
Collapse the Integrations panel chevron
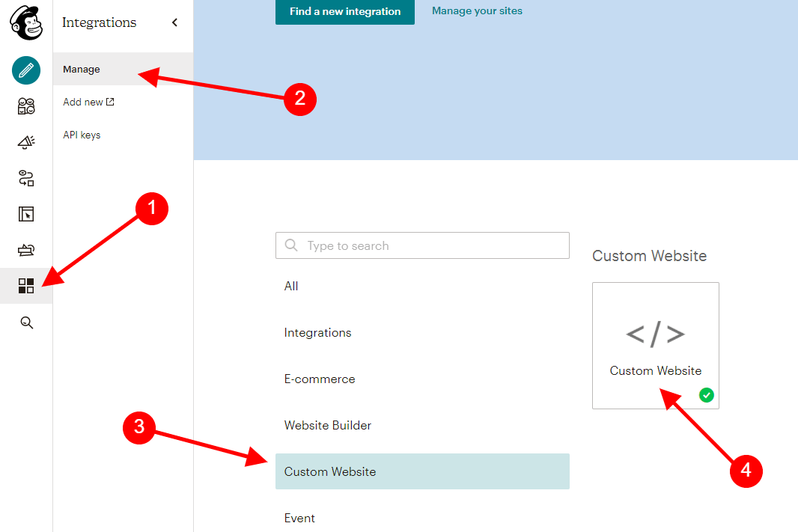tap(174, 22)
